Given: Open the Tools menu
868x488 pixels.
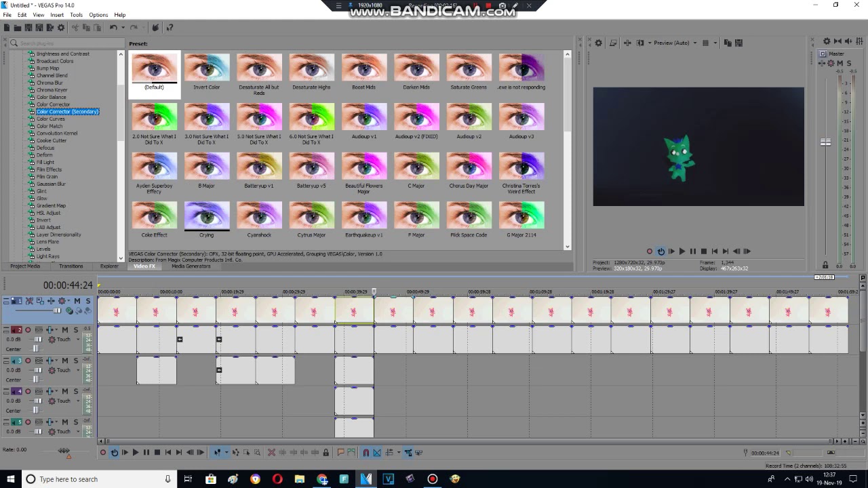Looking at the screenshot, I should tap(76, 15).
